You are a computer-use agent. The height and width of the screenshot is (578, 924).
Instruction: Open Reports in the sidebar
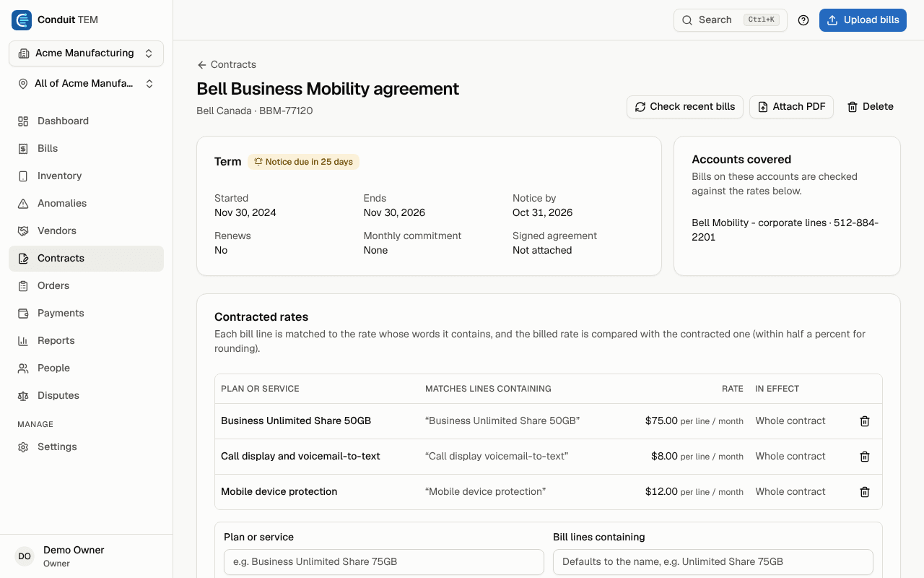point(87,341)
